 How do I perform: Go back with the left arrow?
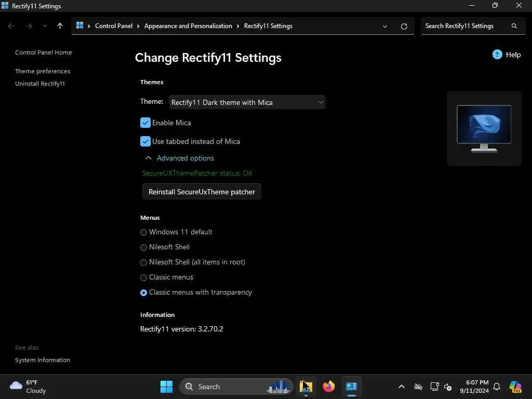coord(11,26)
